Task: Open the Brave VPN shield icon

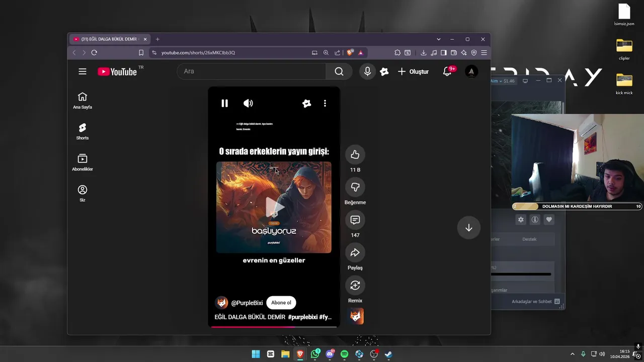Action: pyautogui.click(x=473, y=52)
